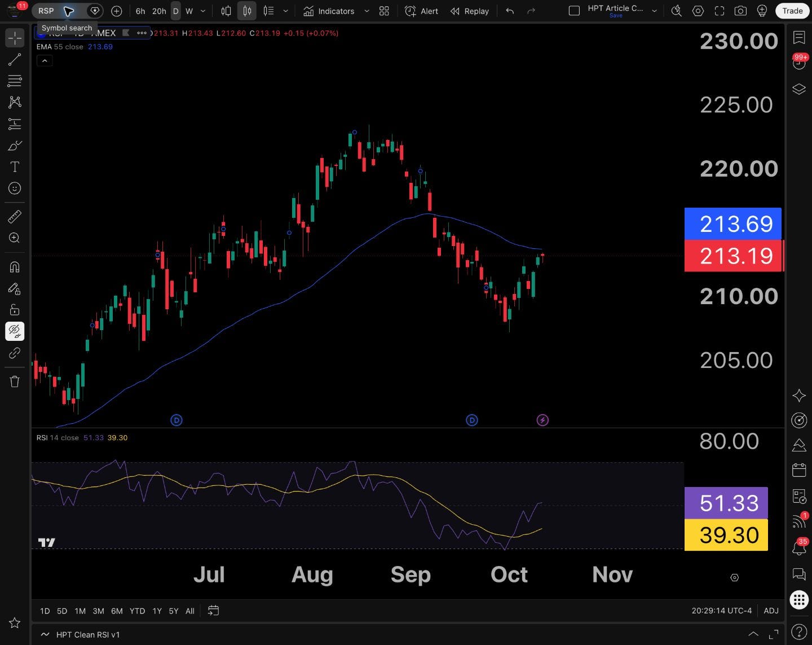
Task: Open the Indicators favorites dropdown arrow
Action: (367, 11)
